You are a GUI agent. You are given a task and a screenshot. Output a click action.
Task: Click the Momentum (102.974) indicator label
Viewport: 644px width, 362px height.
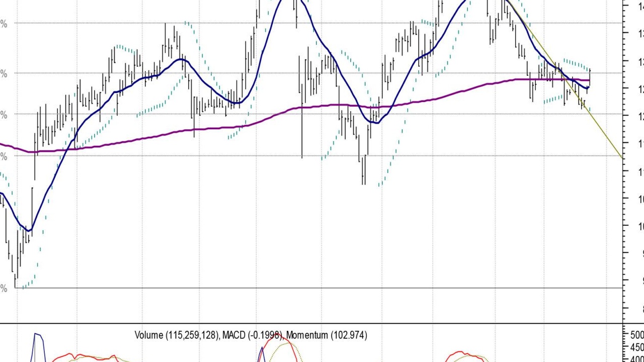[x=327, y=335]
